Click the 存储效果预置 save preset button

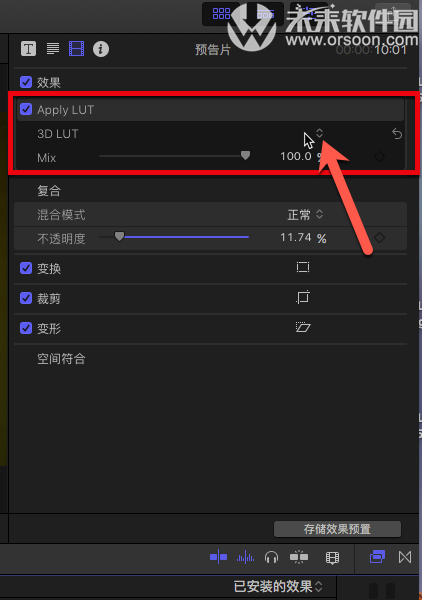[x=337, y=529]
